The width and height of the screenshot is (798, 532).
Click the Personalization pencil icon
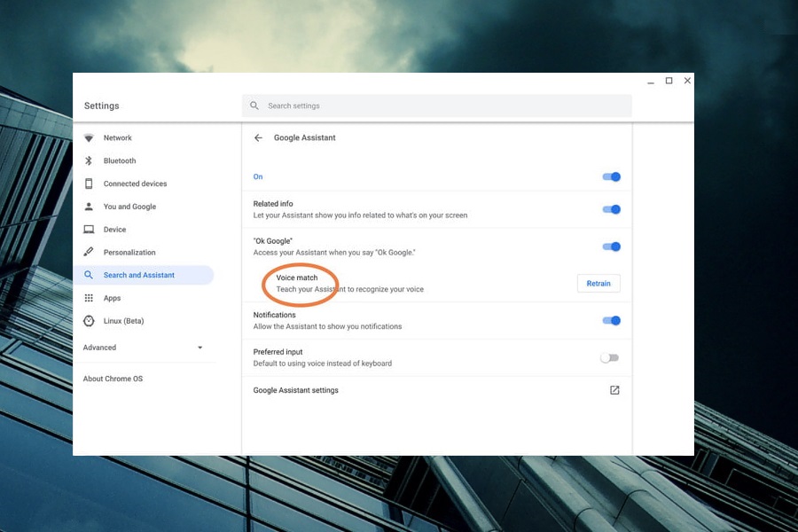pyautogui.click(x=89, y=253)
